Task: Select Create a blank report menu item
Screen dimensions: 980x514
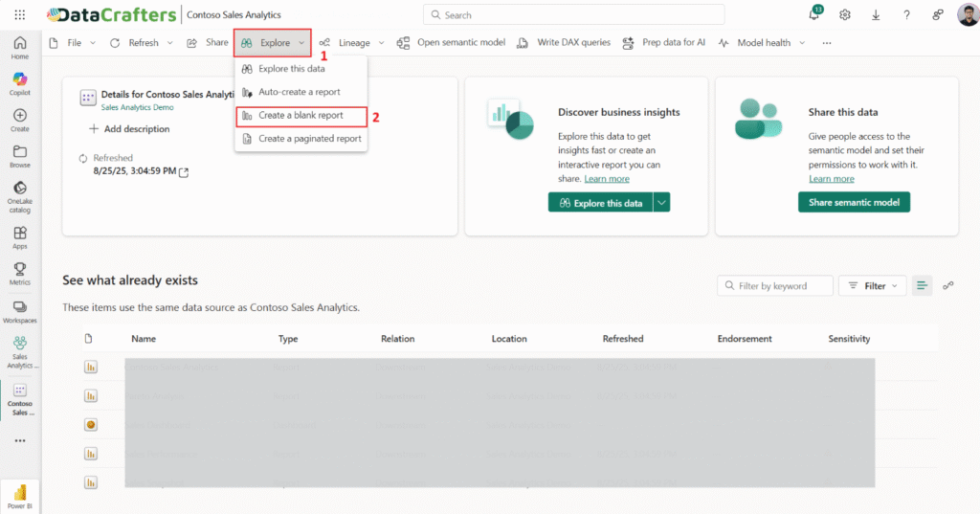Action: 301,116
